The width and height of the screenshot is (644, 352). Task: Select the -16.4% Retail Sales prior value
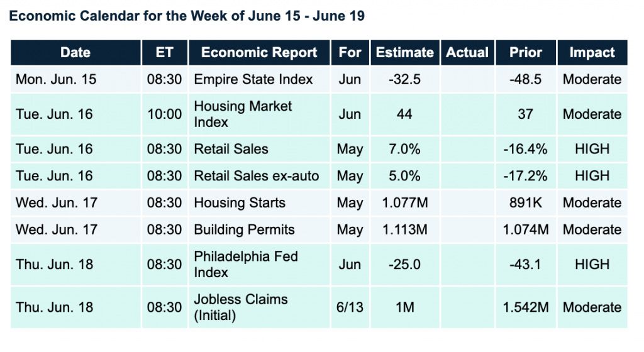pos(525,149)
